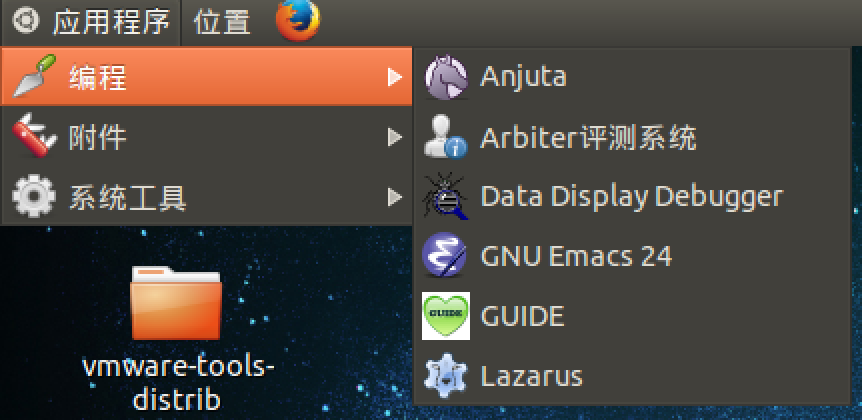The image size is (862, 420).
Task: Expand the 系统工具 submenu arrow
Action: (x=395, y=197)
